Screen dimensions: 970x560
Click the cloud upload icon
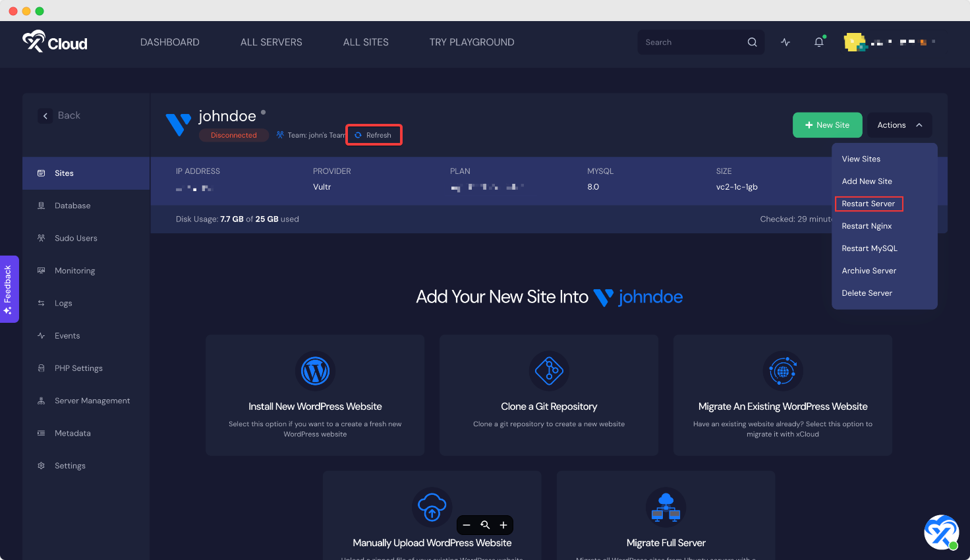[432, 507]
